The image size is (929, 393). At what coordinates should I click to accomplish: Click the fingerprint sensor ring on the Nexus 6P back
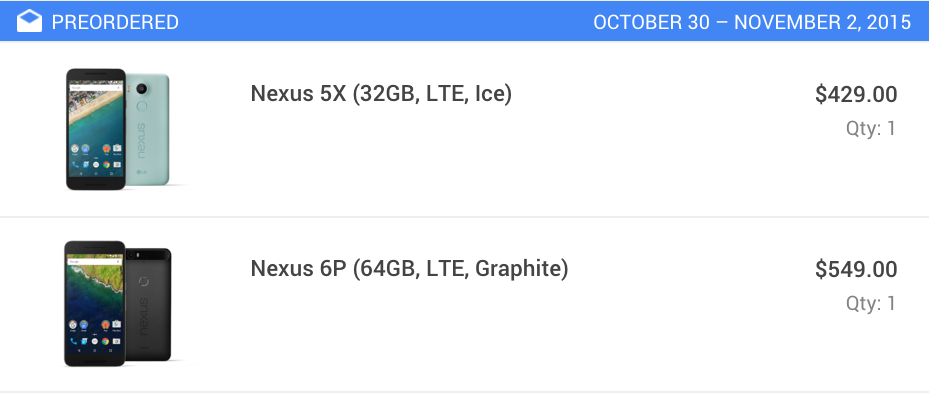click(x=142, y=281)
